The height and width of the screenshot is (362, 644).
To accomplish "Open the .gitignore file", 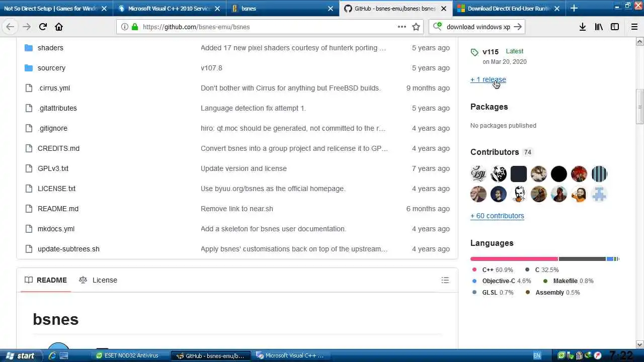I will pos(52,128).
